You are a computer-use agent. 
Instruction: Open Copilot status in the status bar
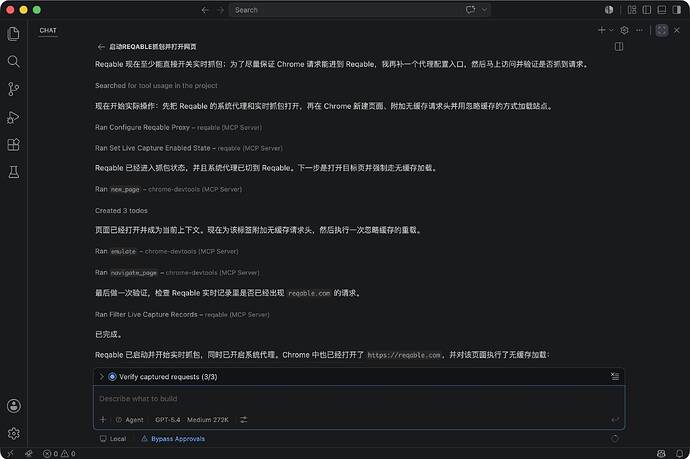(661, 453)
